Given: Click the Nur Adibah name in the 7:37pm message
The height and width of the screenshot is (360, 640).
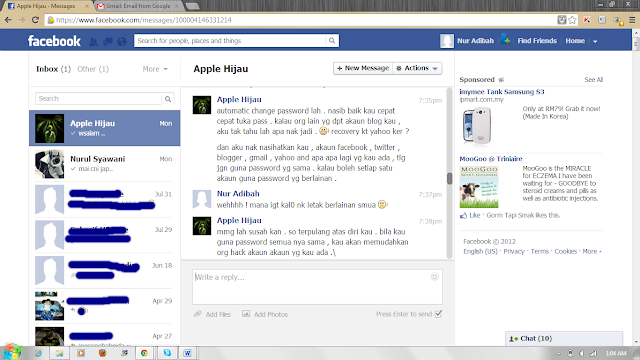Looking at the screenshot, I should [238, 193].
